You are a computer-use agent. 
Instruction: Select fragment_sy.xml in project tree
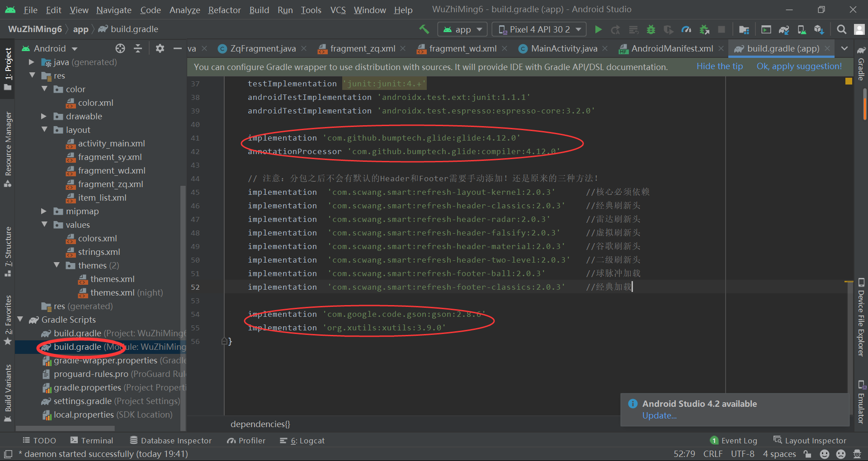110,157
